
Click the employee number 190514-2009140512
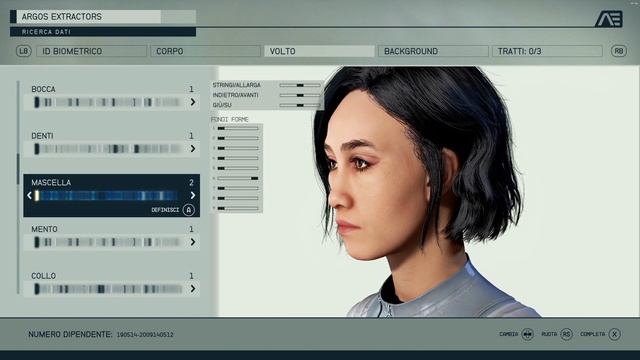pos(145,335)
